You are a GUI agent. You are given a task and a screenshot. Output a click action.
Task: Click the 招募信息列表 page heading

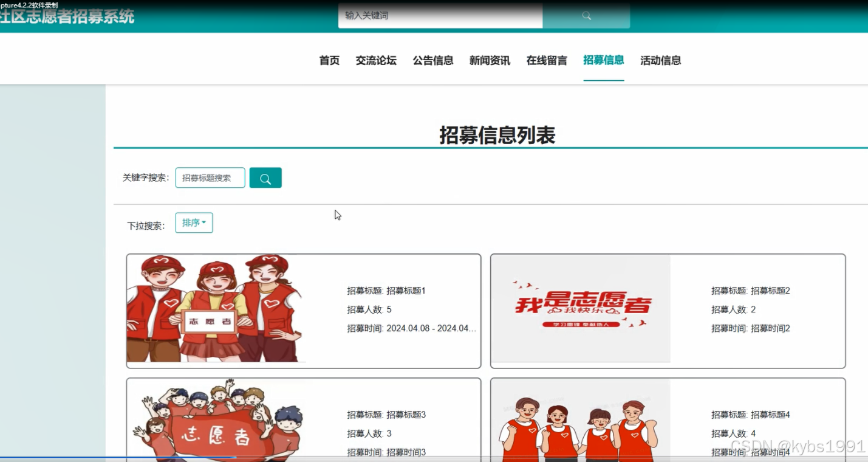(x=497, y=135)
